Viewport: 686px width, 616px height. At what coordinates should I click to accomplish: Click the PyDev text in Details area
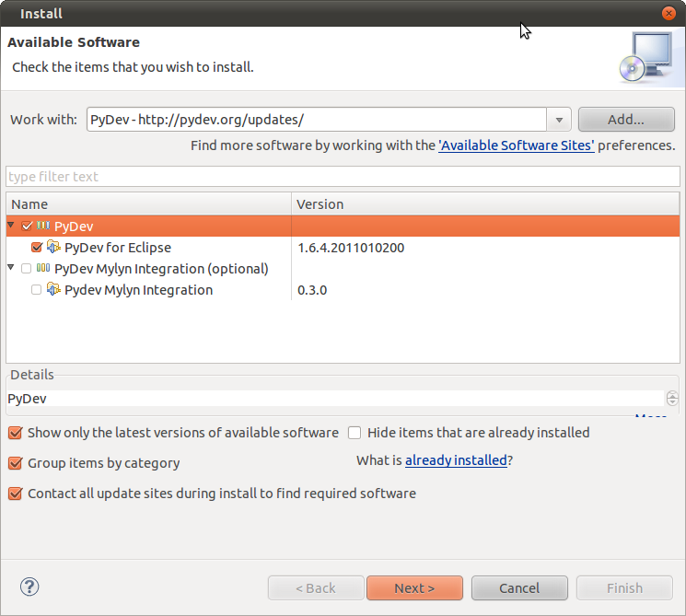[27, 399]
